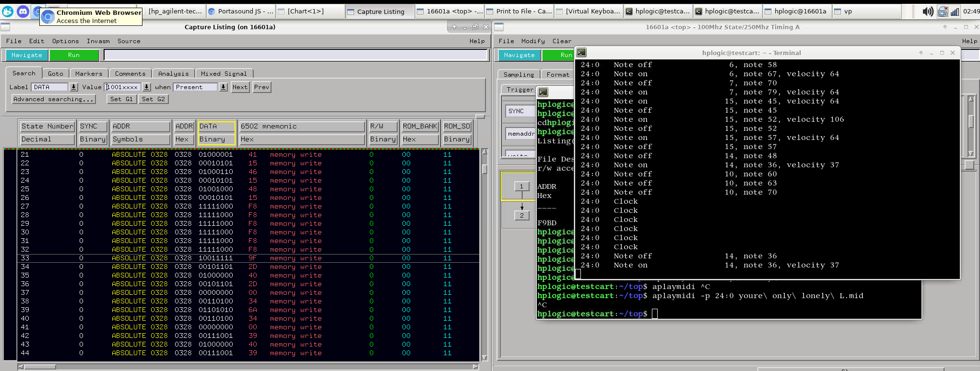Switch to the Mixed Signal tab
980x371 pixels.
(224, 73)
